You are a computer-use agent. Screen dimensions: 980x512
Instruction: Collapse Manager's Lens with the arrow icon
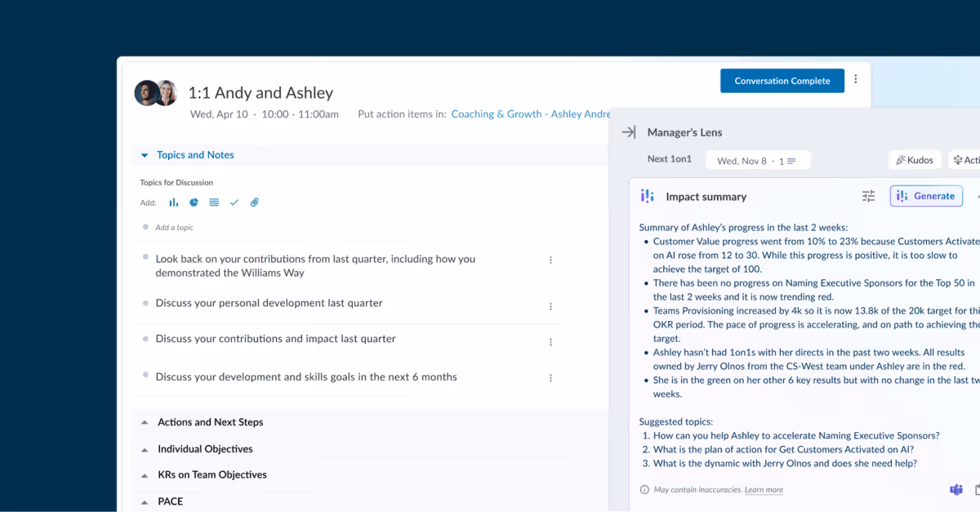click(628, 131)
